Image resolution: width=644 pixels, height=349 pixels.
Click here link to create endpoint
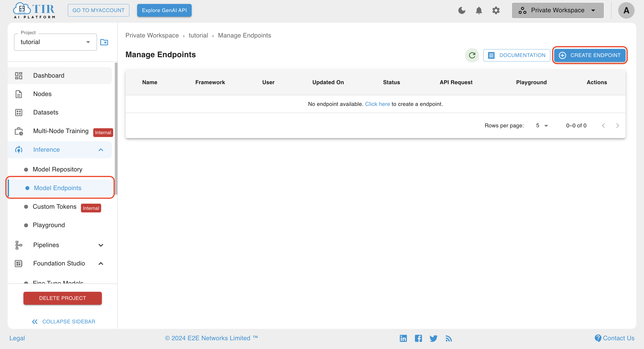click(377, 104)
